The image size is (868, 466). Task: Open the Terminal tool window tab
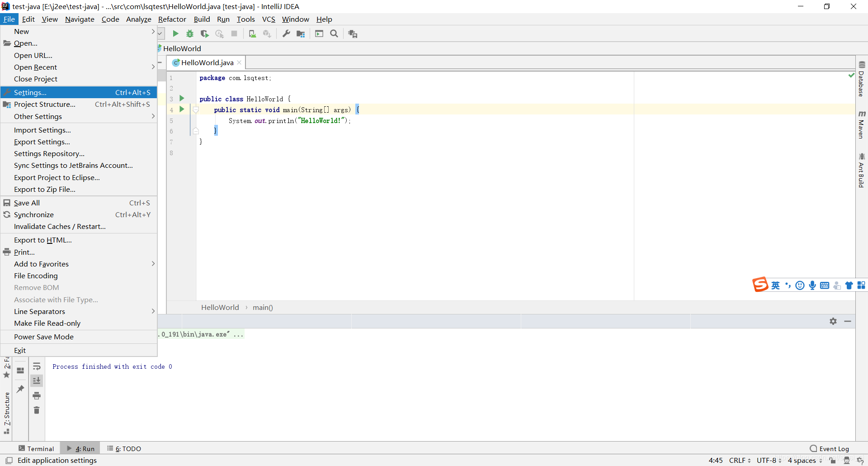click(36, 448)
